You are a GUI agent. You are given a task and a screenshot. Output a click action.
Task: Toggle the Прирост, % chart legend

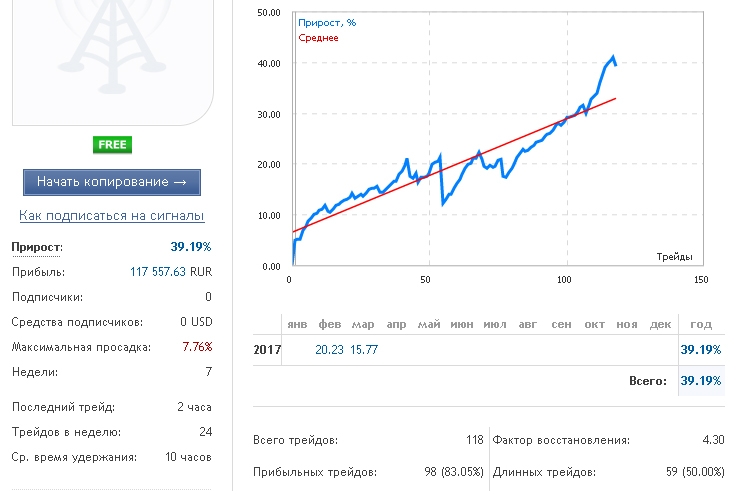pyautogui.click(x=327, y=23)
